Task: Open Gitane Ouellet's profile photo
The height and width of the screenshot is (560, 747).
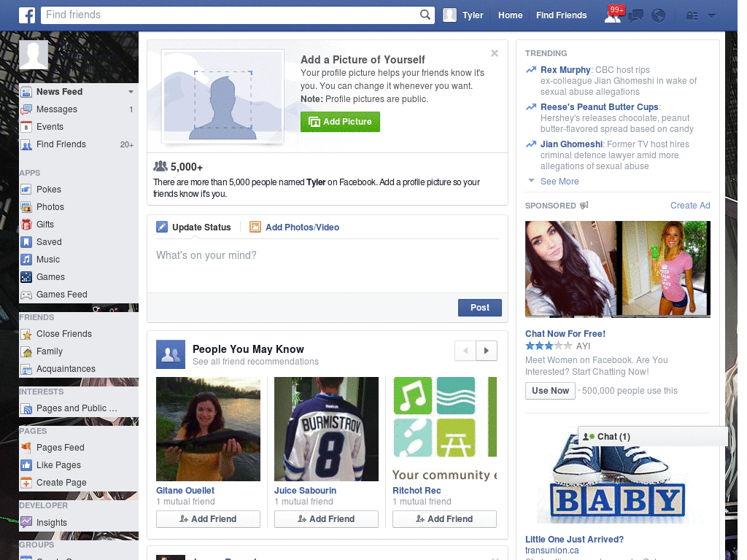Action: pyautogui.click(x=208, y=429)
